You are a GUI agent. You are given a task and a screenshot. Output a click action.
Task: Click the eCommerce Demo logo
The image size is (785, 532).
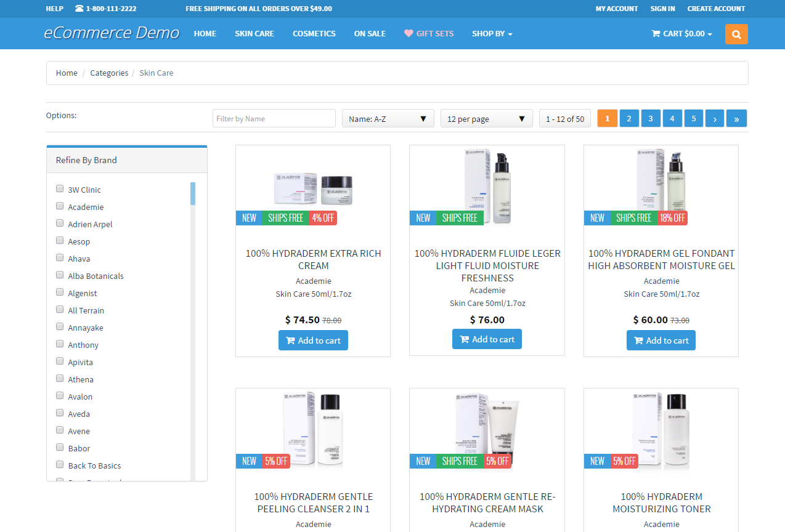point(111,33)
